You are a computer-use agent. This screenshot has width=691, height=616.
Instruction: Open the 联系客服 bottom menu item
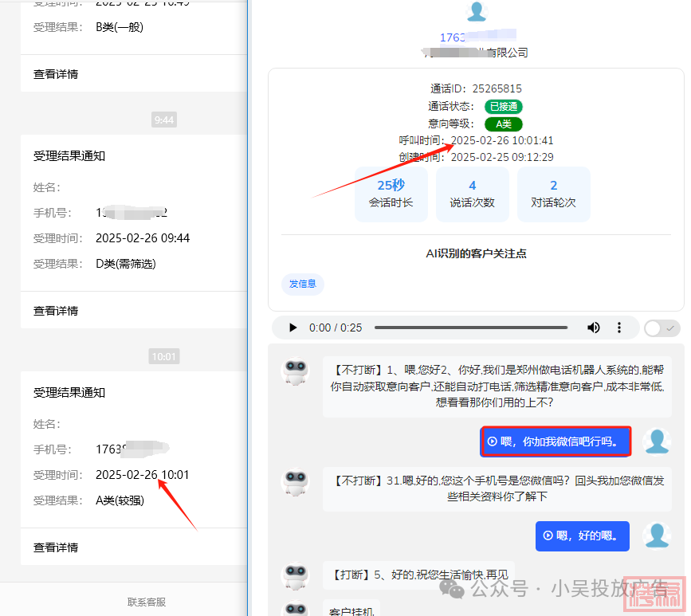pos(147,602)
